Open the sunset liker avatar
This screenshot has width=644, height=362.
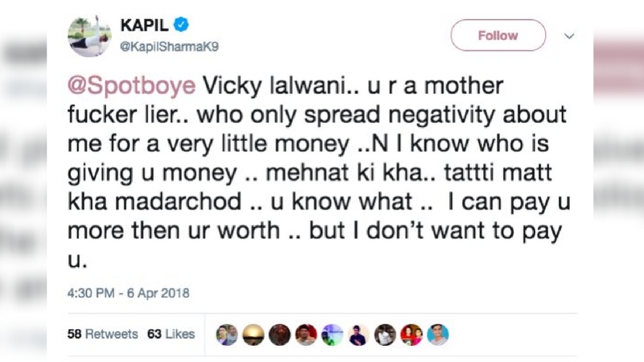(254, 335)
